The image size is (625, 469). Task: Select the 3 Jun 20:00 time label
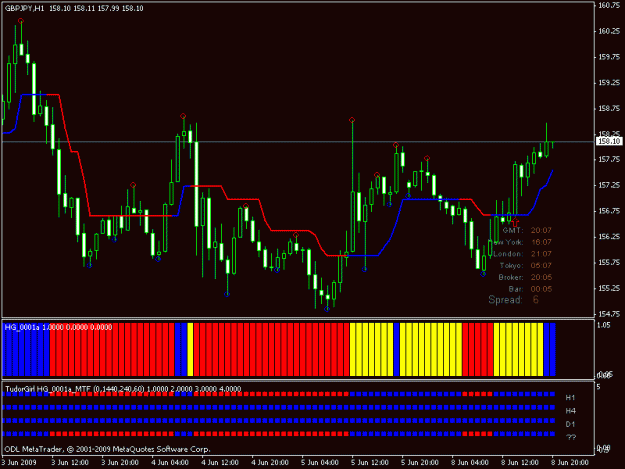tap(120, 463)
